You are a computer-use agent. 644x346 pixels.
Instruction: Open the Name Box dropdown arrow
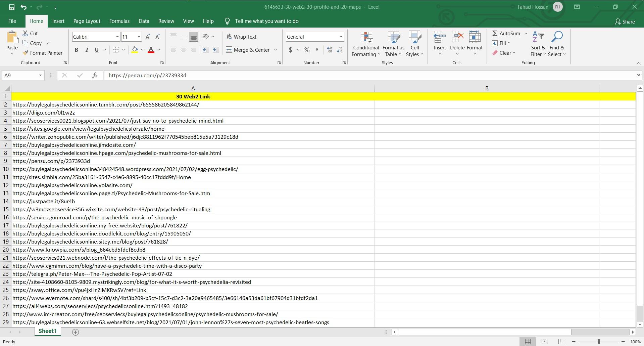40,75
